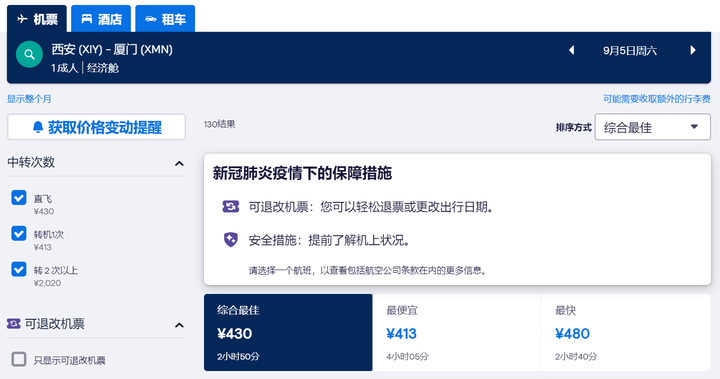Click the green search magnifier icon
The image size is (720, 379).
tap(29, 55)
